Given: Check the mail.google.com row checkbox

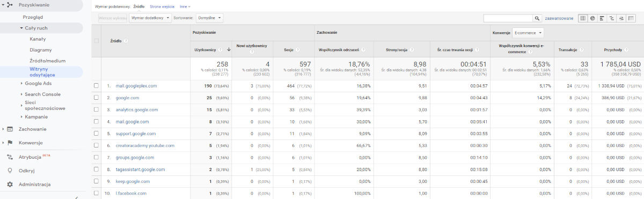Looking at the screenshot, I should tap(97, 122).
